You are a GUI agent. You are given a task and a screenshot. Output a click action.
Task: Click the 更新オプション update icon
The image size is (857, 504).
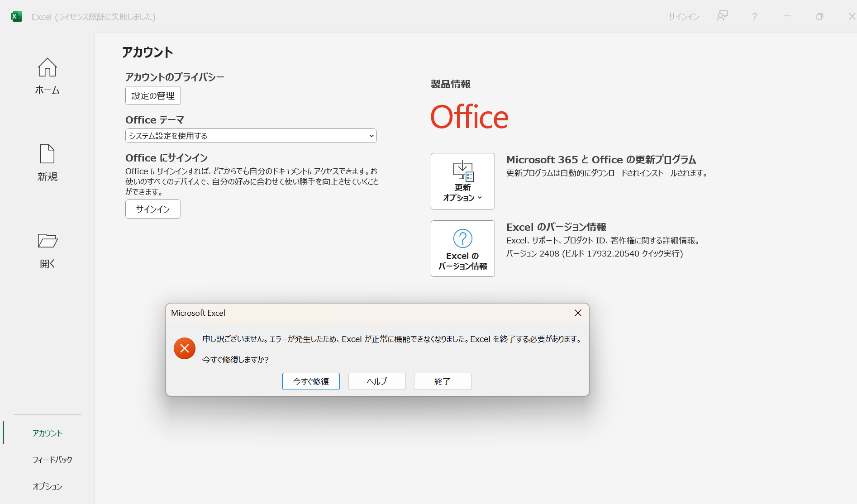(x=462, y=171)
